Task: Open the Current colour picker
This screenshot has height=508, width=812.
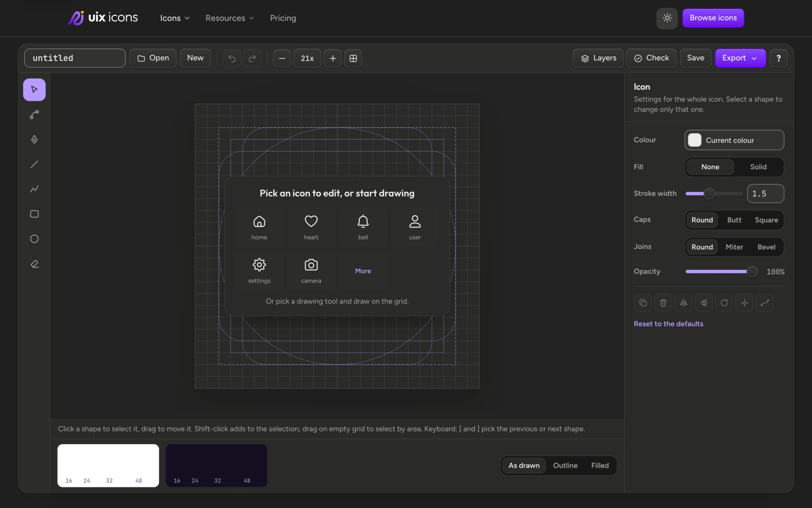Action: 734,140
